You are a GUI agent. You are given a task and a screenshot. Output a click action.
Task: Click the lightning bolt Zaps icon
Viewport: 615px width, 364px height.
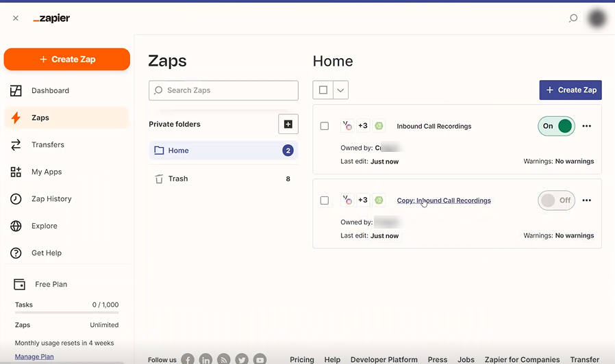coord(16,118)
